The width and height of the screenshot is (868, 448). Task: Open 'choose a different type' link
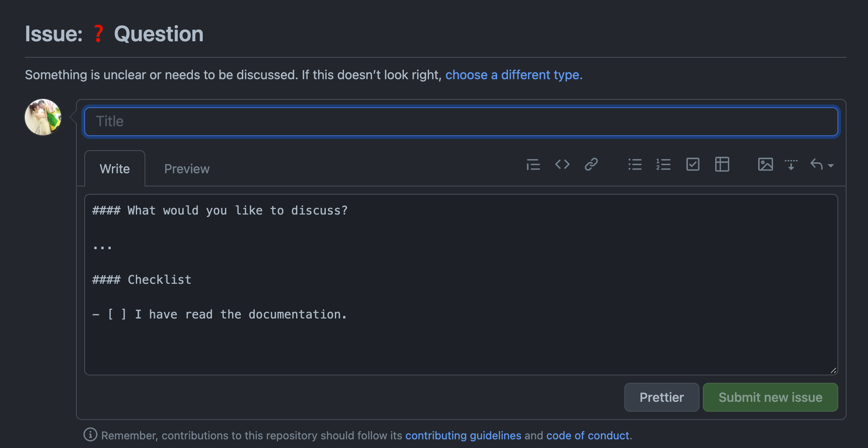click(514, 75)
